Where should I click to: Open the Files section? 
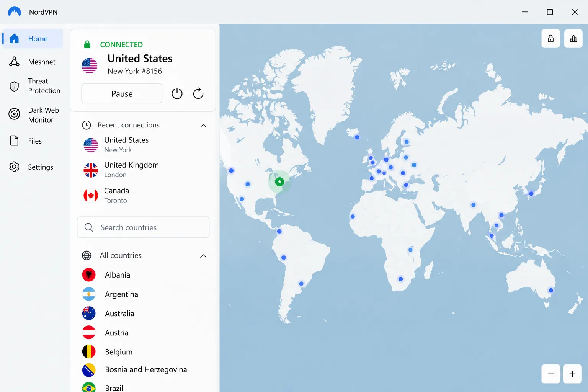tap(33, 141)
